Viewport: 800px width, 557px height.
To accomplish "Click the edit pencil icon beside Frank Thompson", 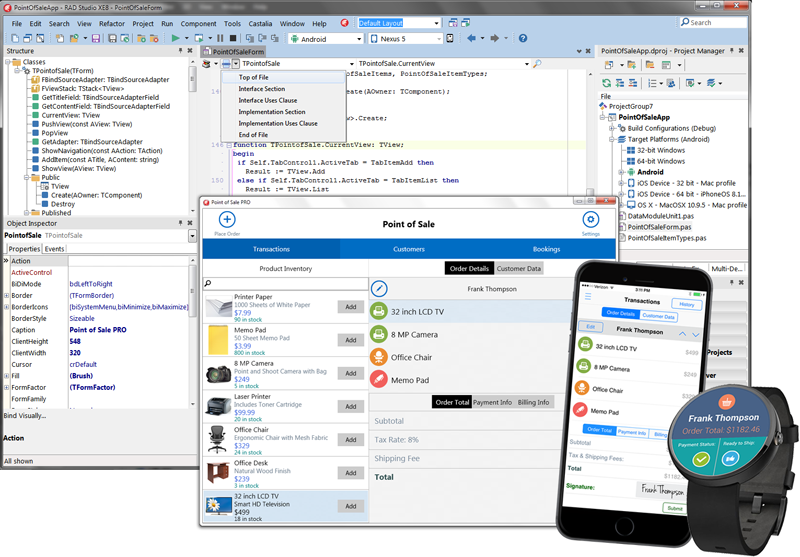I will click(x=379, y=289).
